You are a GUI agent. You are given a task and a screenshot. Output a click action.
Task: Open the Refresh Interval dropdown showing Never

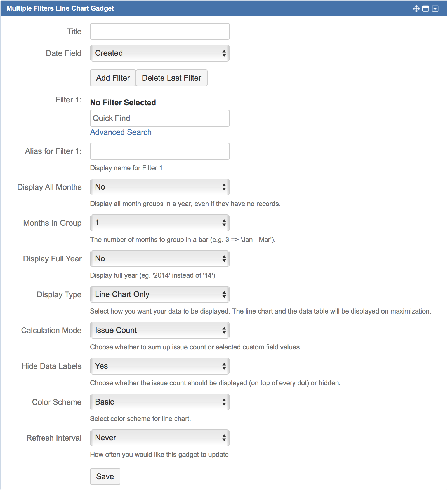point(159,438)
